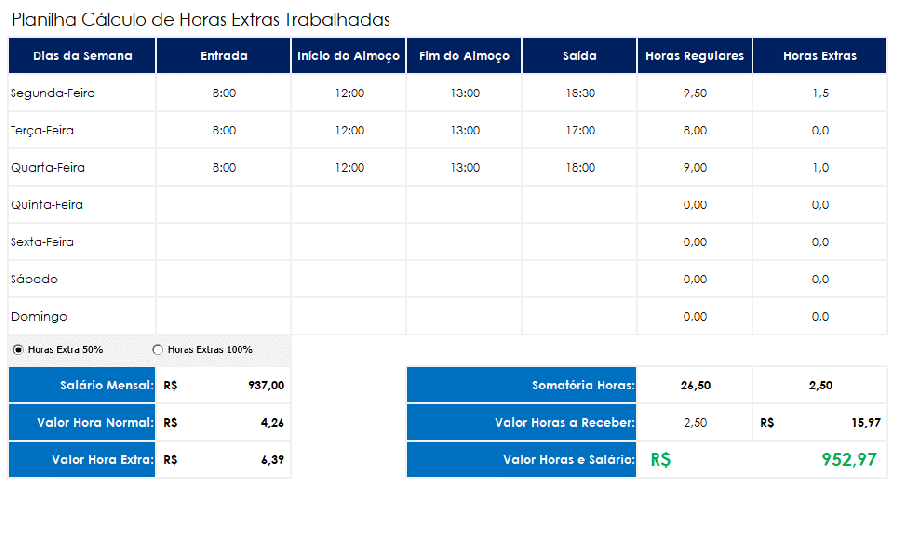Click the Segunda-Feira Entrada cell 8:00
This screenshot has width=900, height=536.
point(224,93)
